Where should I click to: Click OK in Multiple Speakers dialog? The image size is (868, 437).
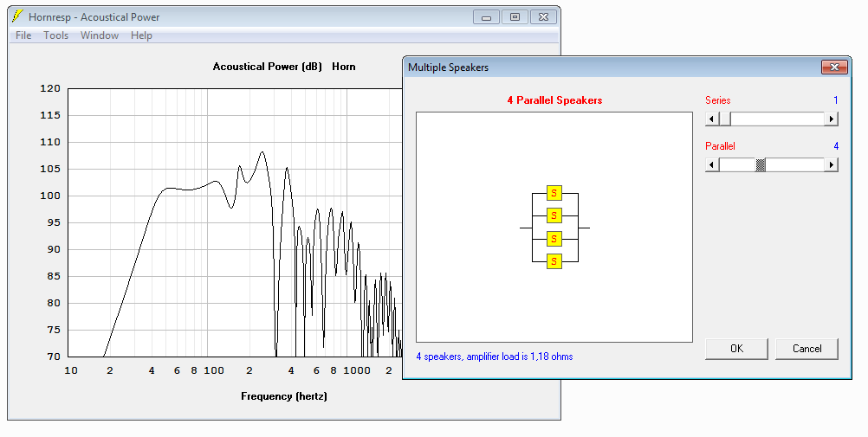736,349
